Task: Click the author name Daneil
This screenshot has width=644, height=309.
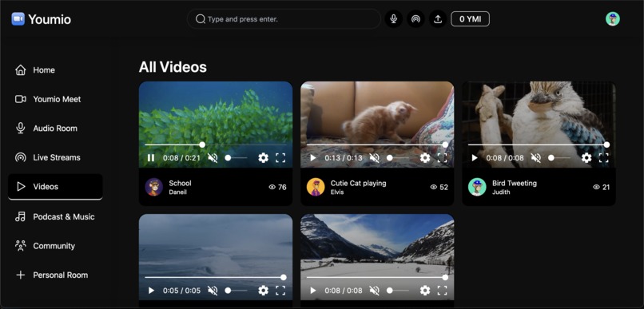Action: (x=177, y=192)
